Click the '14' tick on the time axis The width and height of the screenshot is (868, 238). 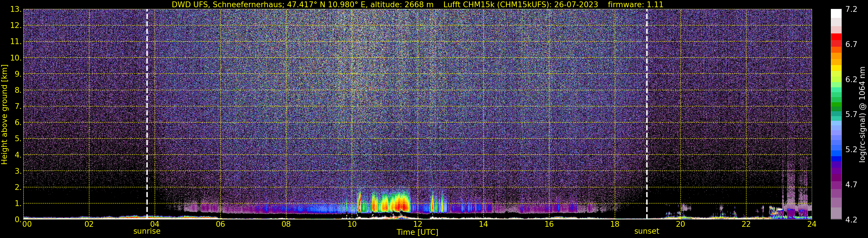483,224
